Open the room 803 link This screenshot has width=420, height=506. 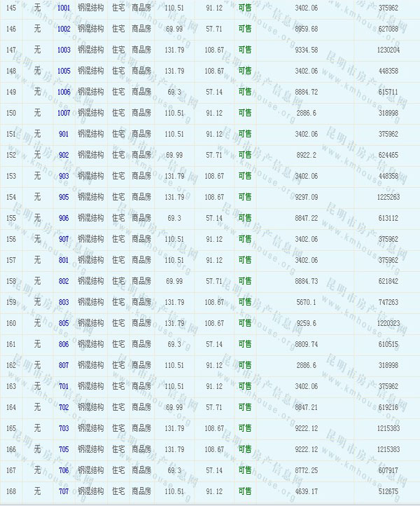64,302
